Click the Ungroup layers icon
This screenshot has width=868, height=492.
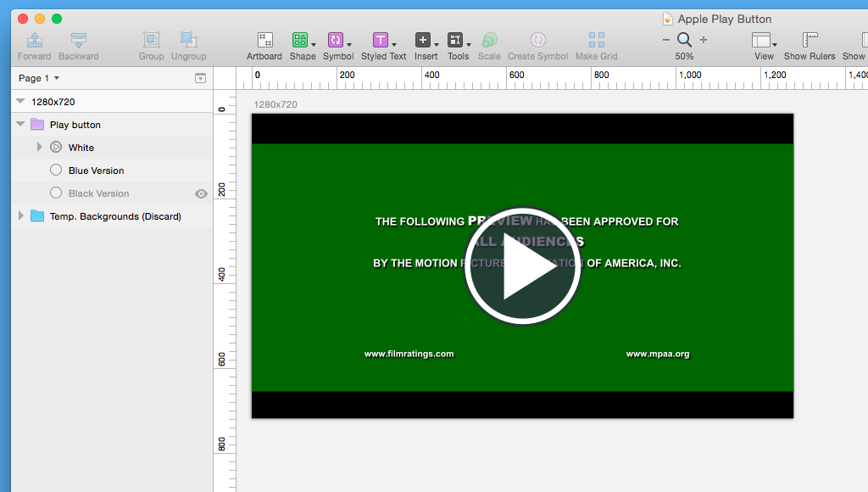click(189, 40)
